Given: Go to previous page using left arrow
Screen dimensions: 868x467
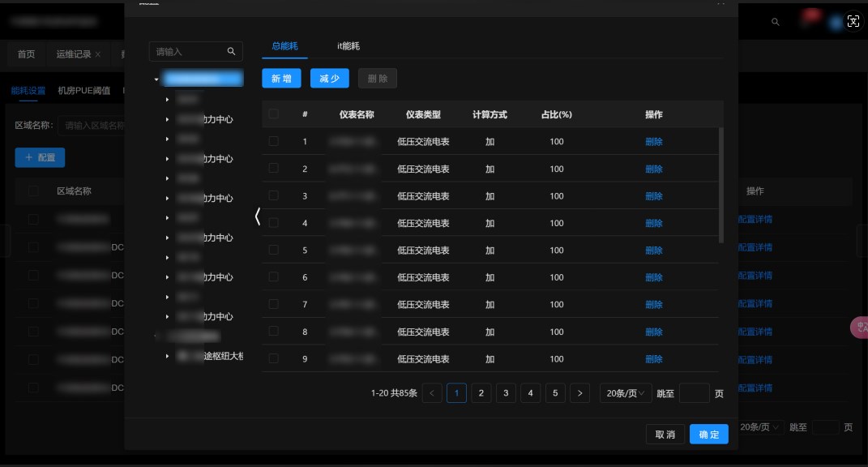Looking at the screenshot, I should 433,393.
